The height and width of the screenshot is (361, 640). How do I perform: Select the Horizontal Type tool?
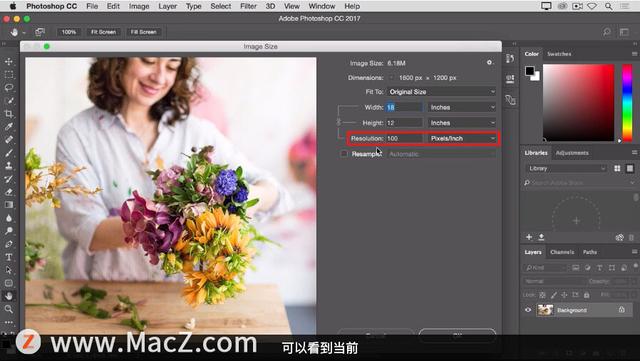(9, 257)
